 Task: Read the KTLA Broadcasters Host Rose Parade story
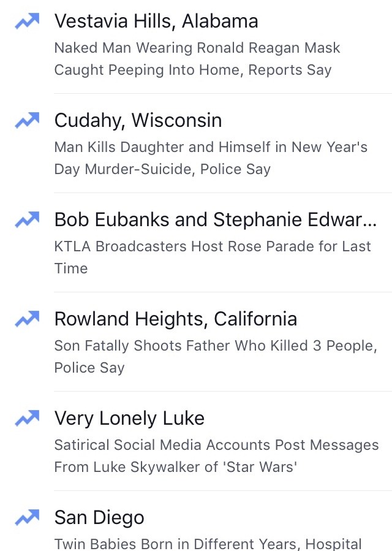(x=213, y=257)
